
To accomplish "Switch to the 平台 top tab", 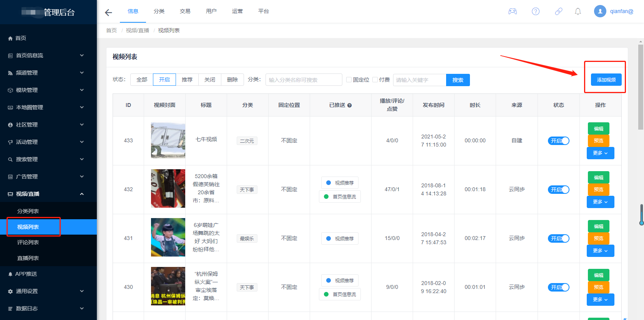I will click(264, 11).
